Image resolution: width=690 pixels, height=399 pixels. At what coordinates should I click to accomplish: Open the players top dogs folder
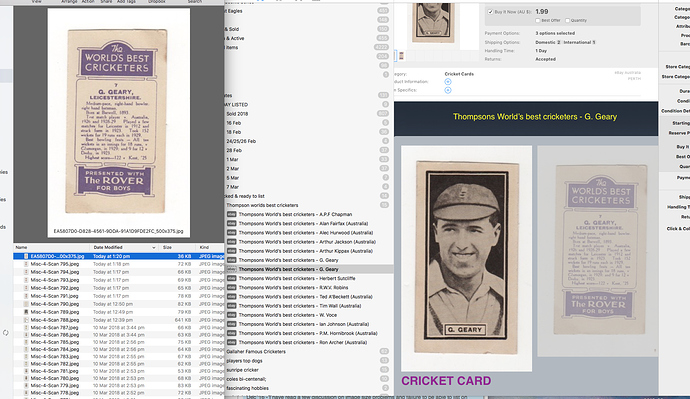(x=244, y=361)
